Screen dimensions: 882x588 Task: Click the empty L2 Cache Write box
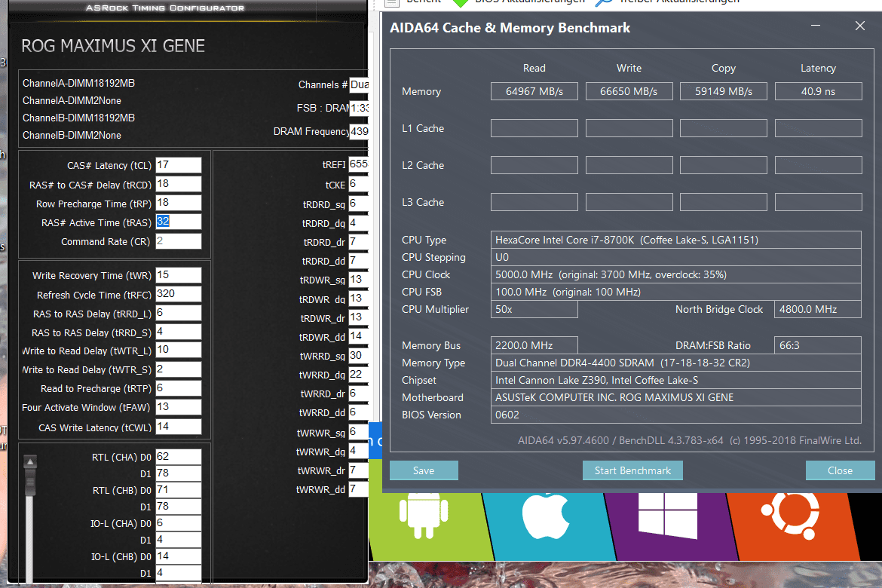click(x=629, y=165)
